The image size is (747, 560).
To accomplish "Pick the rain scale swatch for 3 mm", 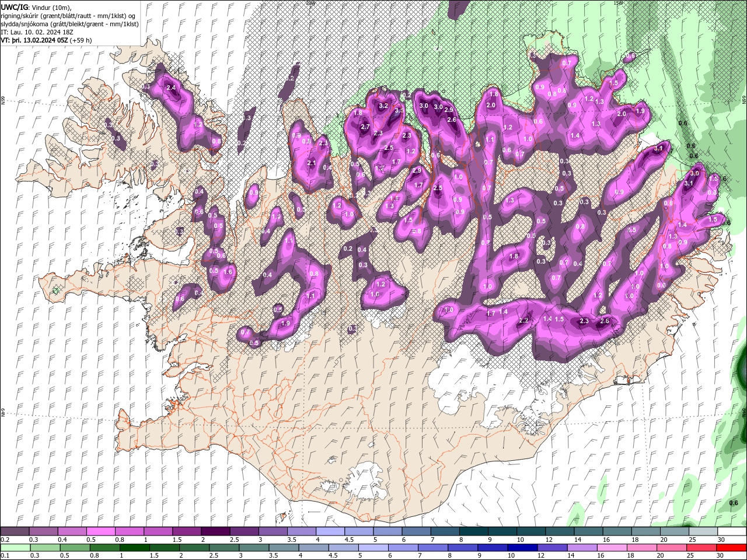I will coord(254,548).
